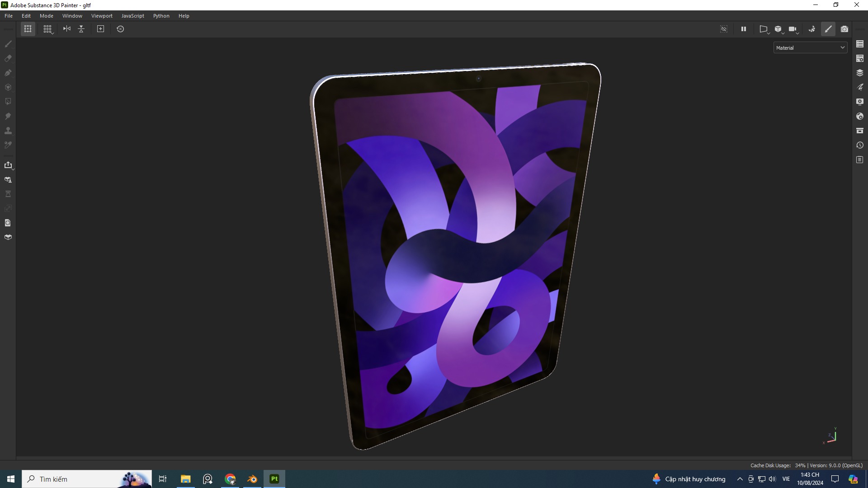Click the XYZ axis gizmo
The image size is (868, 488).
[831, 436]
